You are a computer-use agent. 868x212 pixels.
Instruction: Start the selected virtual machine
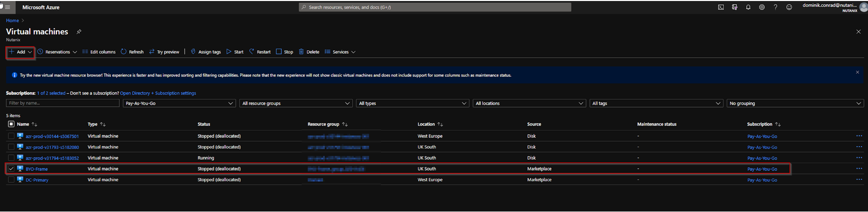[x=235, y=52]
